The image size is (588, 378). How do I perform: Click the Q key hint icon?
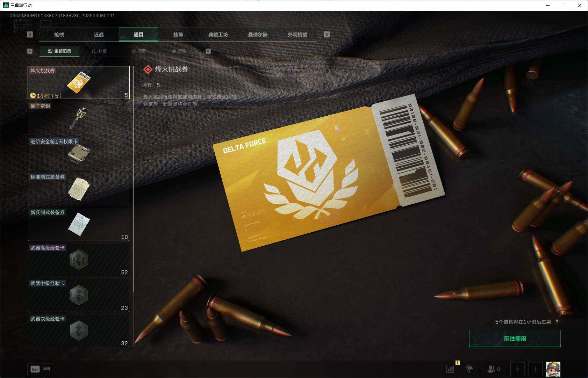pos(30,35)
